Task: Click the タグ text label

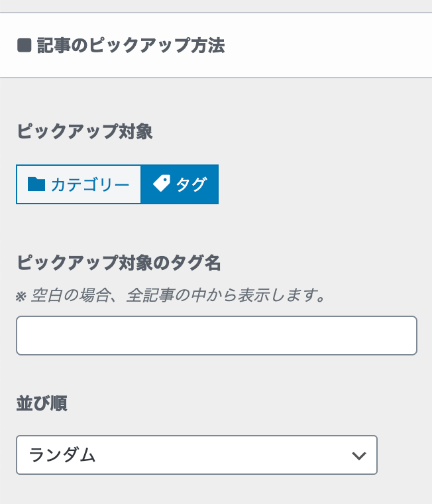Action: pos(191,184)
